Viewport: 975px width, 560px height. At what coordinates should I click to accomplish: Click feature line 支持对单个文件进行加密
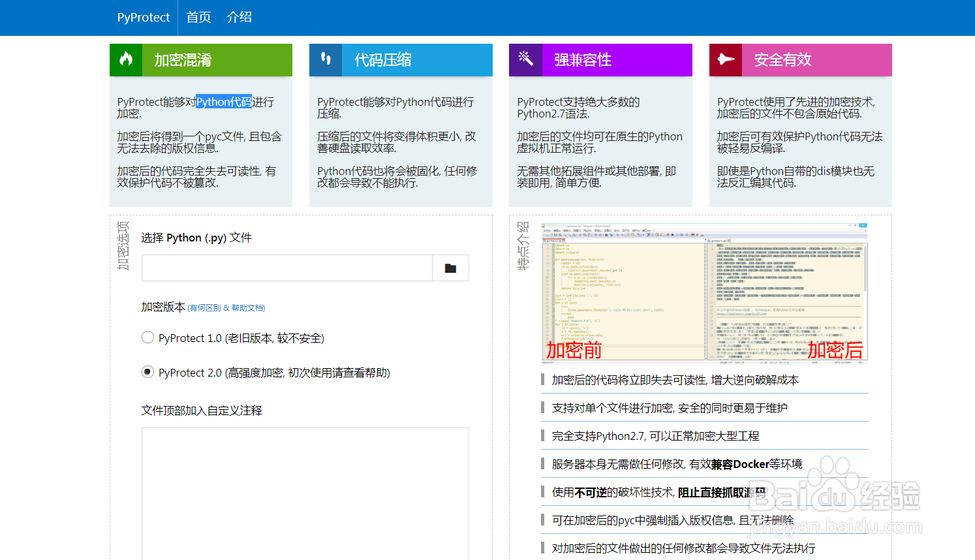(670, 408)
